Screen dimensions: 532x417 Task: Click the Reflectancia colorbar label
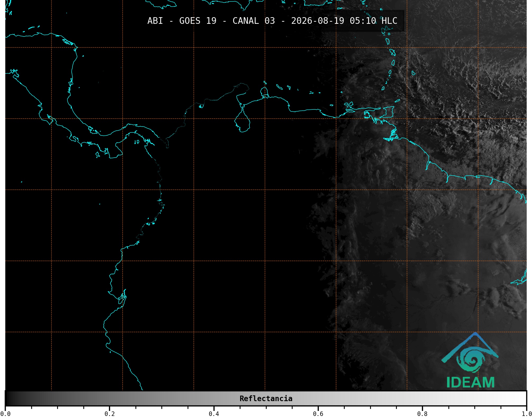pos(266,398)
